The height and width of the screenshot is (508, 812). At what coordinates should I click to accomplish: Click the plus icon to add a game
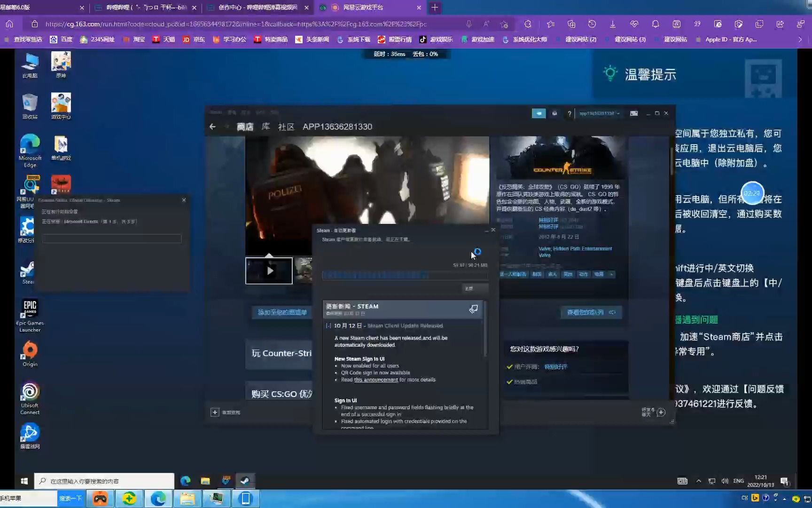[x=215, y=412]
